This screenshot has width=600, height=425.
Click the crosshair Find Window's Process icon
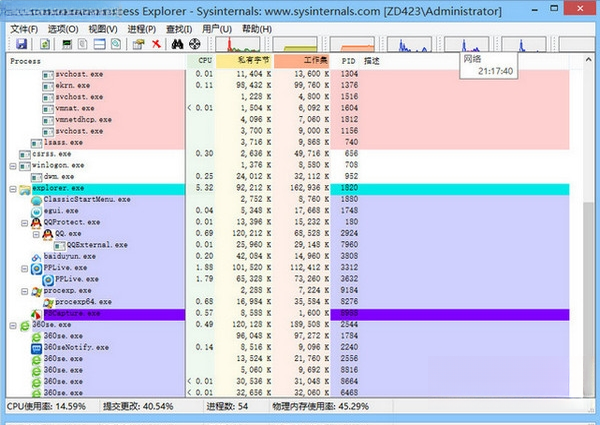tap(195, 44)
